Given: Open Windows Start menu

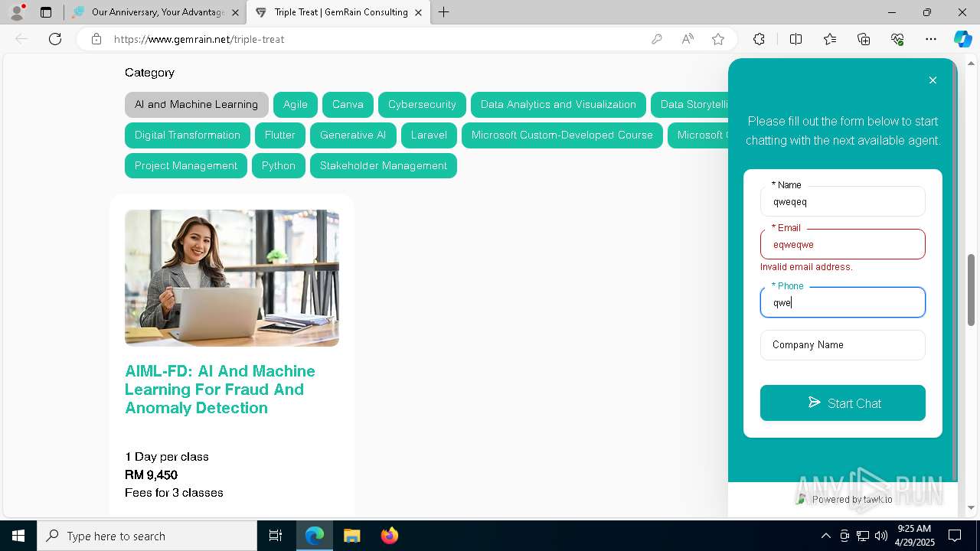Looking at the screenshot, I should coord(18,536).
